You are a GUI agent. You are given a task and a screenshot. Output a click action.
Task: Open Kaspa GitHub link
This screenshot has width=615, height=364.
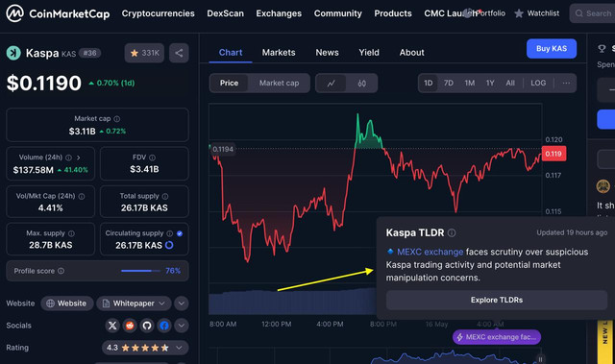pos(147,326)
